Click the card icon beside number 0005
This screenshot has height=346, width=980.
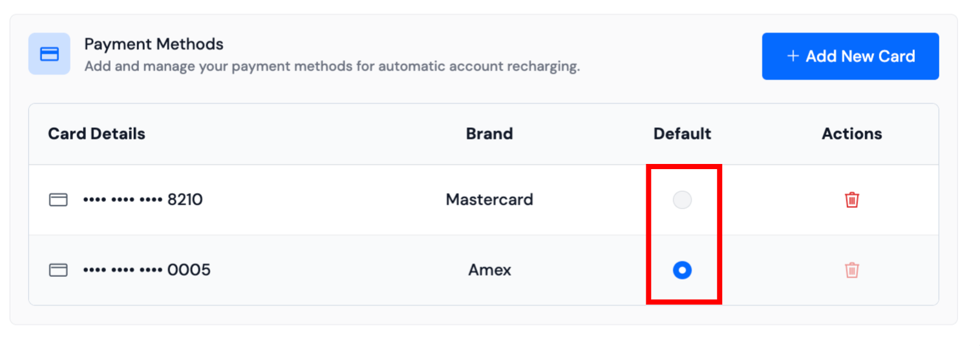tap(59, 270)
